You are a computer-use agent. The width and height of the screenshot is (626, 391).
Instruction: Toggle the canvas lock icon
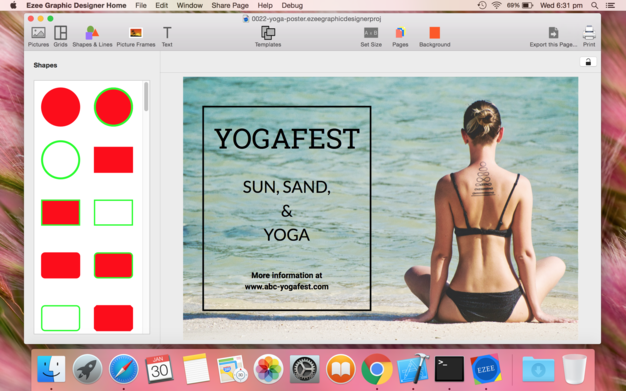[x=588, y=62]
